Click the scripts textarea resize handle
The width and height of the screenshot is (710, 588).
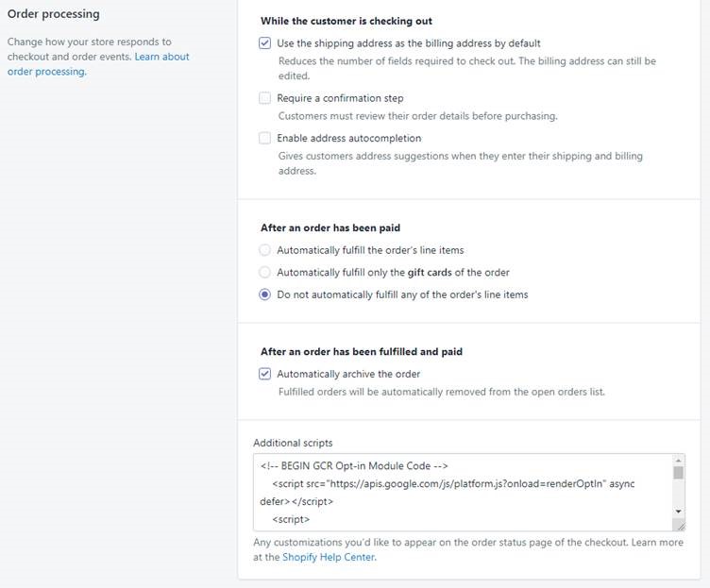(x=679, y=525)
